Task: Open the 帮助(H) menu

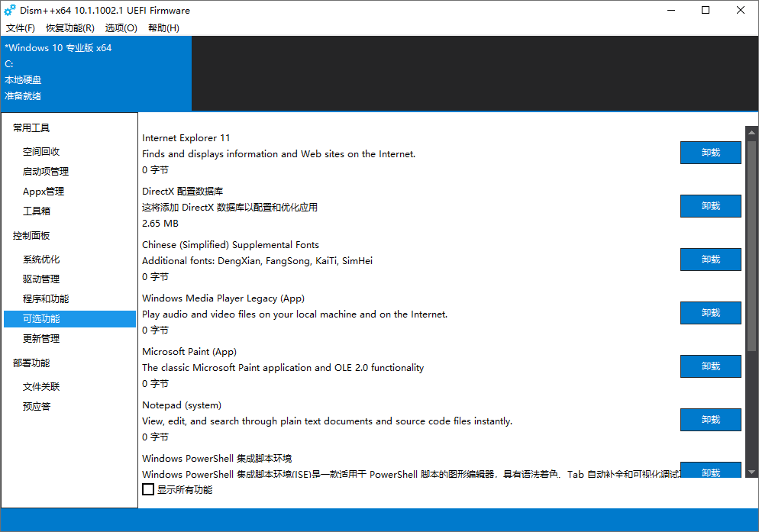Action: coord(163,27)
